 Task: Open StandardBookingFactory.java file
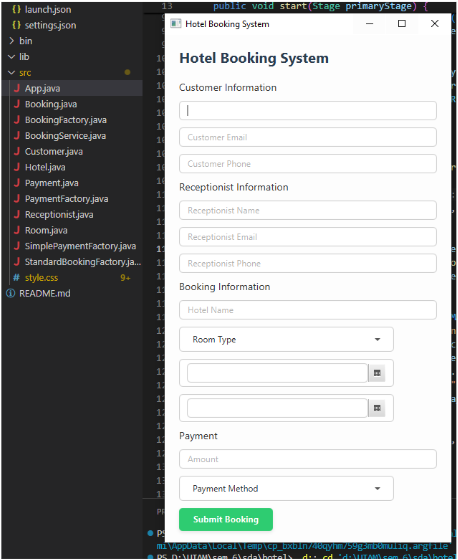pyautogui.click(x=83, y=262)
